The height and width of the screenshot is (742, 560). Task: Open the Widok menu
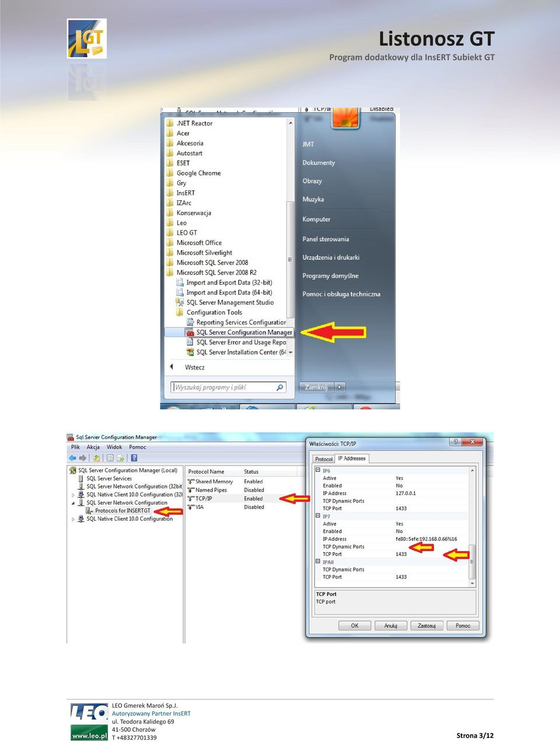tap(114, 447)
